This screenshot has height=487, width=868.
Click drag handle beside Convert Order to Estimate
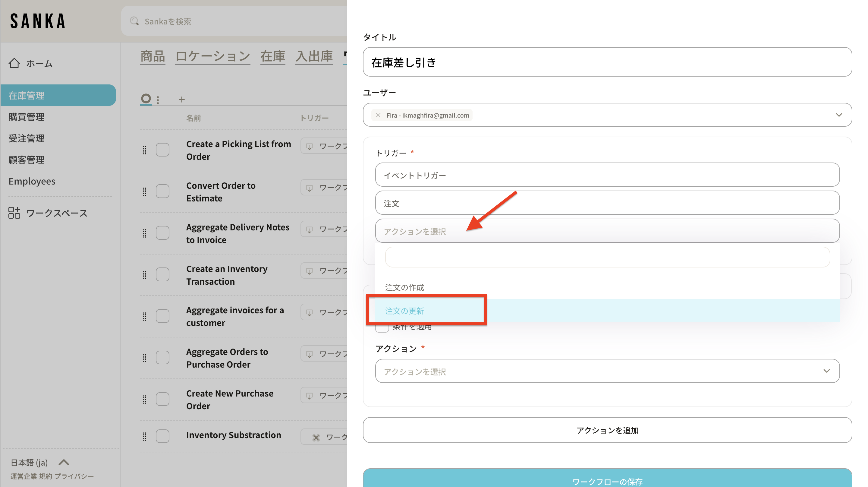tap(145, 192)
